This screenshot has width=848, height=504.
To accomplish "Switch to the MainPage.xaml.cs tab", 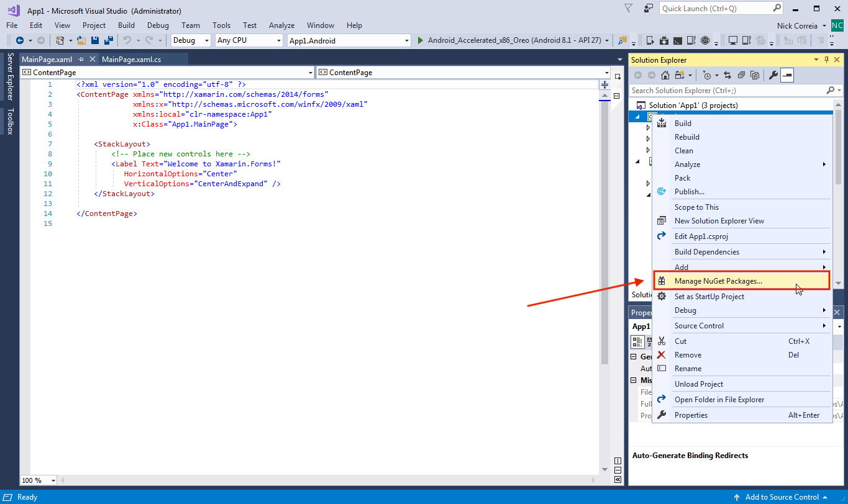I will [131, 59].
